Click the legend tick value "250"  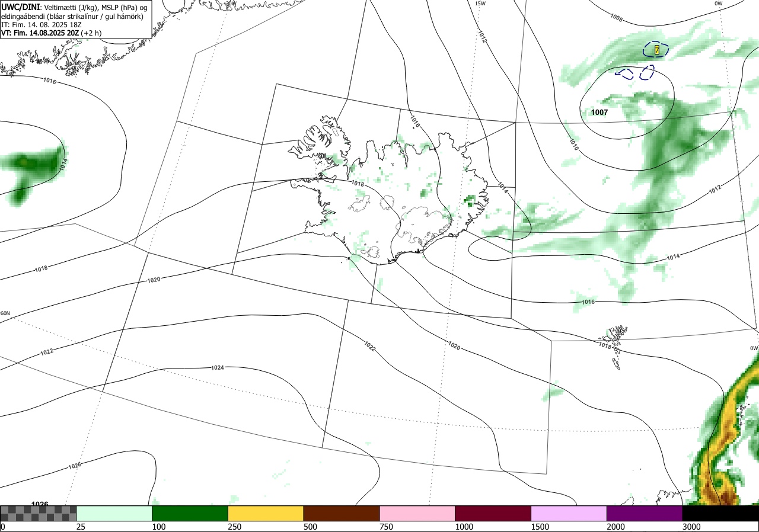[x=235, y=527]
